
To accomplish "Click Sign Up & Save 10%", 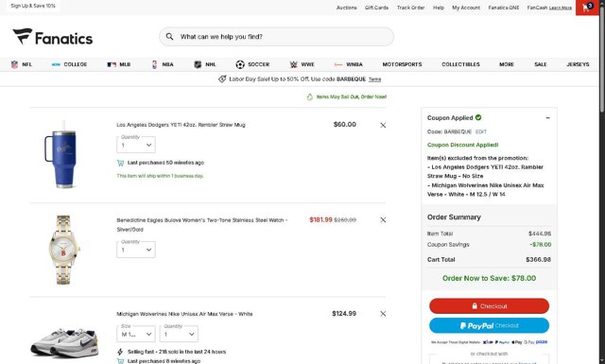I will [33, 6].
